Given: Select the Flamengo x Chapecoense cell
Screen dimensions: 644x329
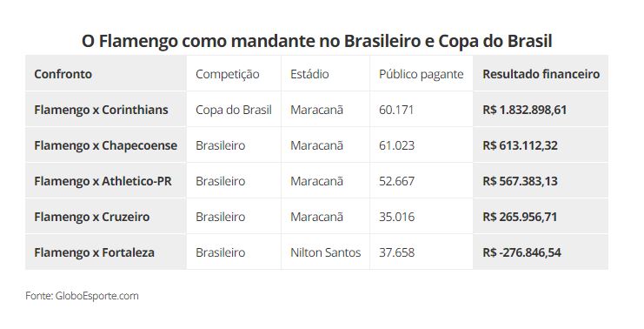Looking at the screenshot, I should point(105,145).
